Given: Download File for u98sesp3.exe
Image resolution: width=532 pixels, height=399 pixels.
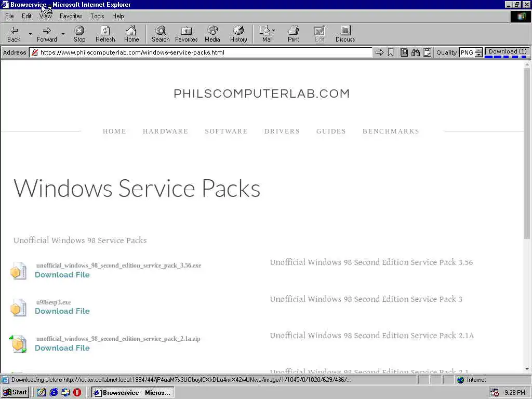Looking at the screenshot, I should [x=62, y=311].
